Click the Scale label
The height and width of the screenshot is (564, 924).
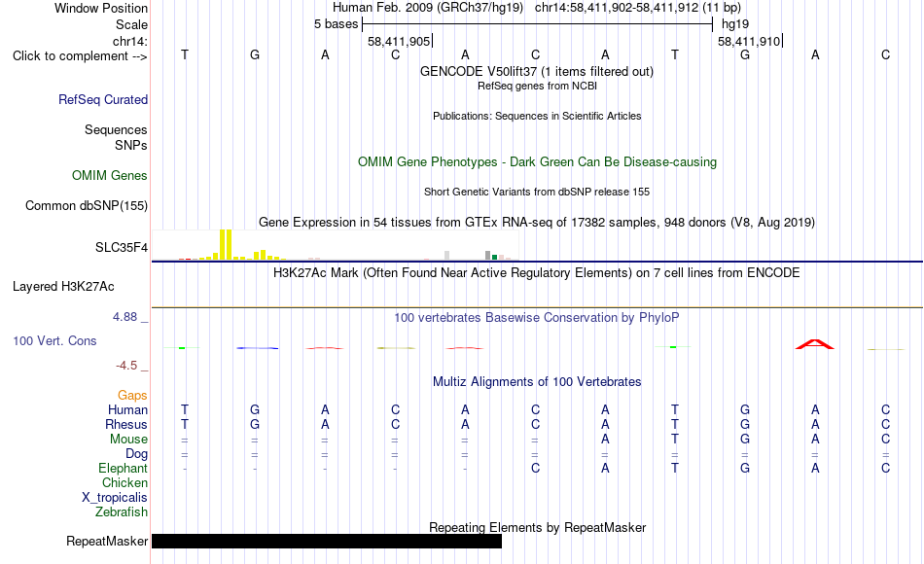click(x=131, y=24)
